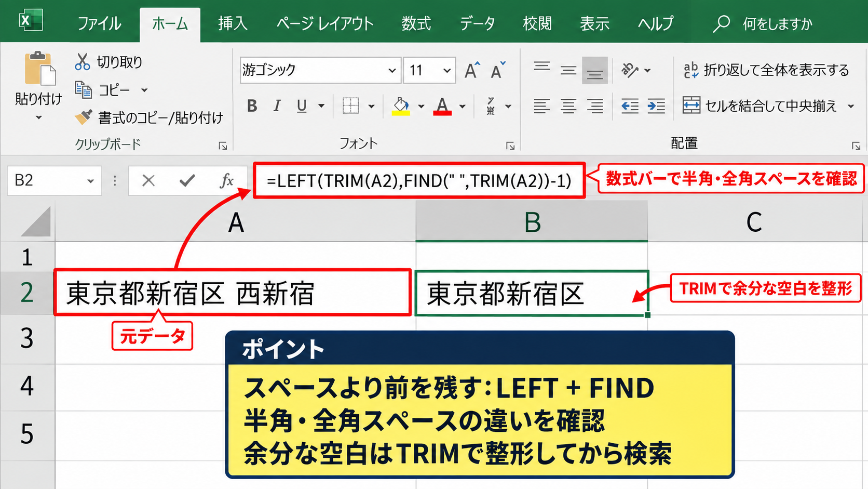Confirm formula entry with checkmark icon
868x489 pixels.
pyautogui.click(x=187, y=180)
